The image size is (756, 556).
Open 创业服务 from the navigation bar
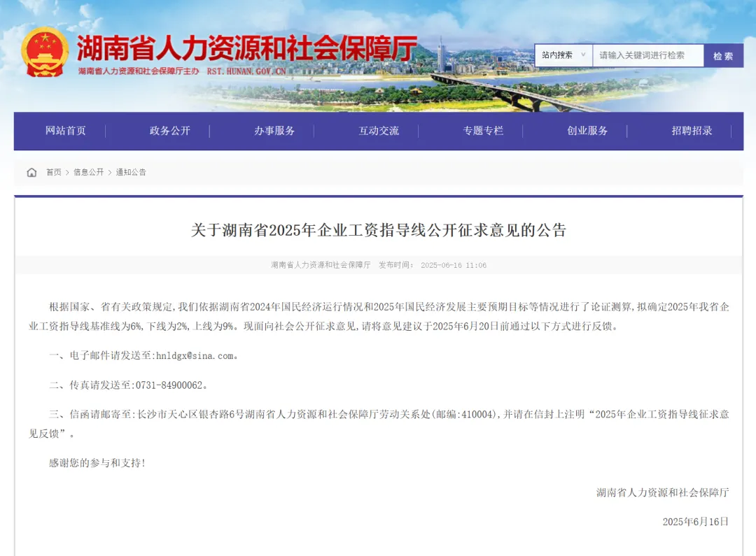click(587, 131)
